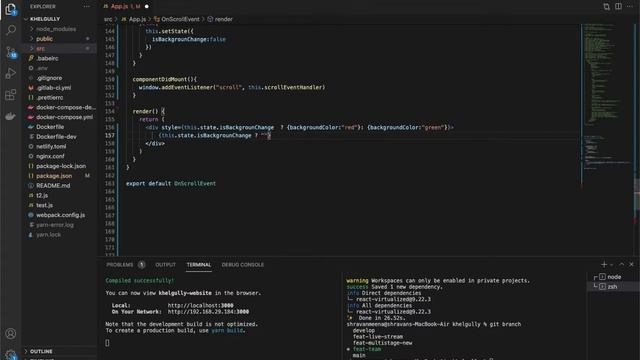Viewport: 640px width, 360px height.
Task: Open the .gitignore file
Action: (49, 78)
